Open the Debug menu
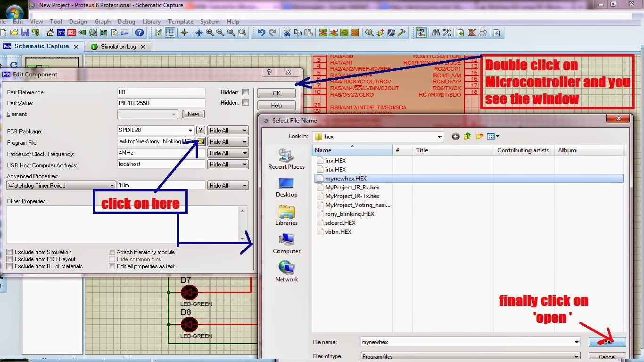Screen dimensions: 644x362 [x=126, y=22]
